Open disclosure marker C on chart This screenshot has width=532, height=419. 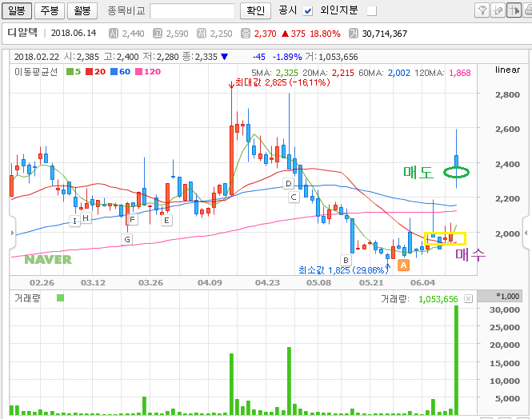pos(294,198)
